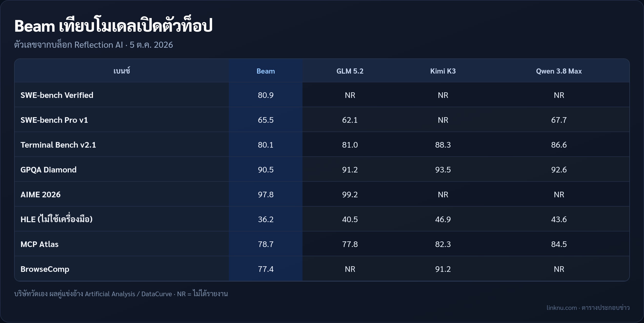This screenshot has height=323, width=644.
Task: Select the Kimi K3 column header
Action: click(x=443, y=71)
